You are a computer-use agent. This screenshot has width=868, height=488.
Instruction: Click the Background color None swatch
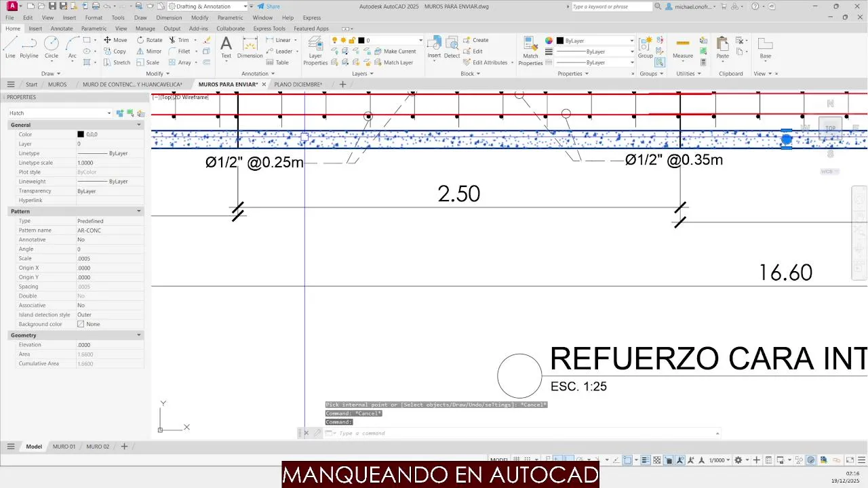tap(81, 324)
